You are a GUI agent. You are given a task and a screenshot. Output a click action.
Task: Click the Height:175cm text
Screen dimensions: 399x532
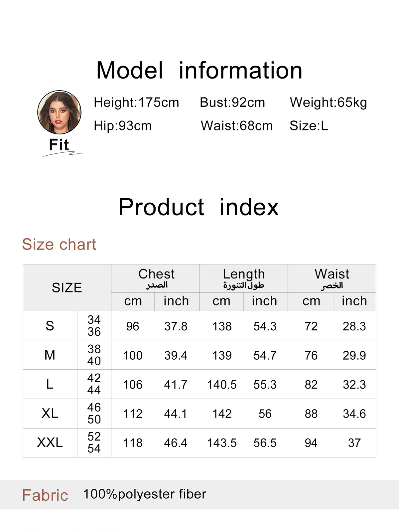136,102
